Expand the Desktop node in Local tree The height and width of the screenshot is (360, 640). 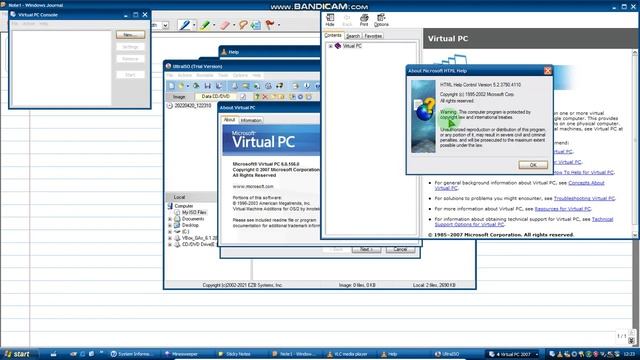[x=170, y=225]
